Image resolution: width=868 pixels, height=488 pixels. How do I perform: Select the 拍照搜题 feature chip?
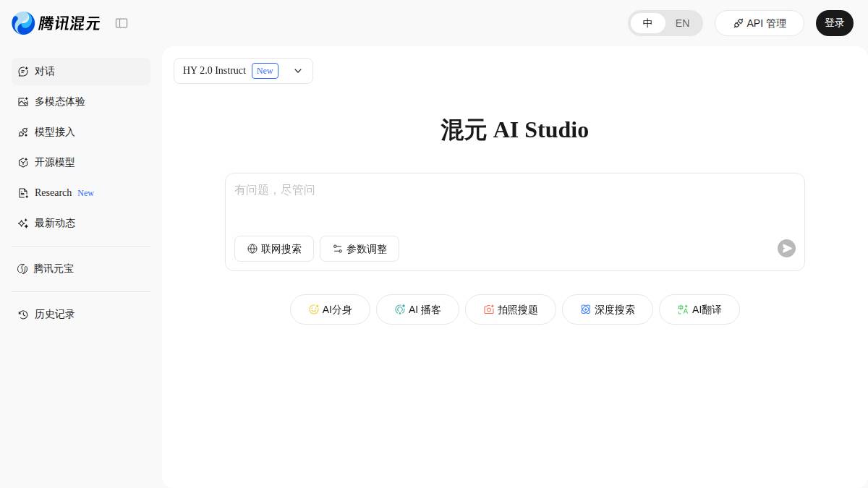[x=511, y=309]
